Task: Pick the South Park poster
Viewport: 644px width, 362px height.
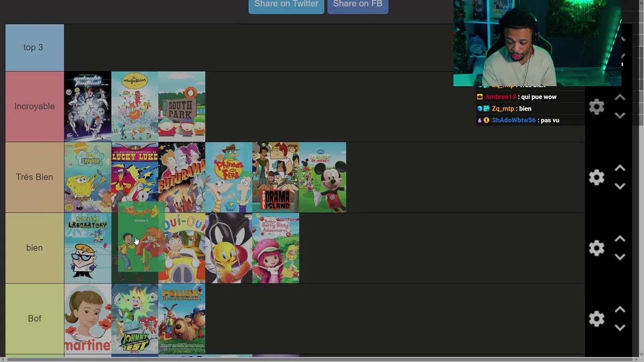Action: coord(182,107)
